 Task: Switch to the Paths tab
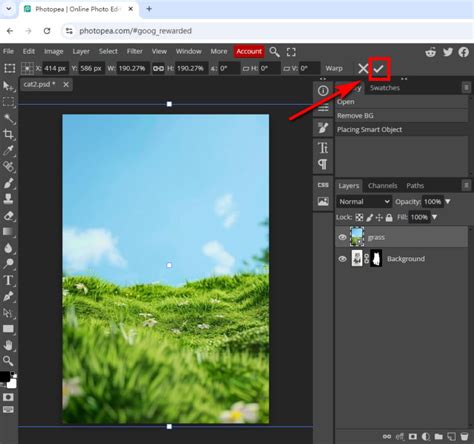[415, 186]
